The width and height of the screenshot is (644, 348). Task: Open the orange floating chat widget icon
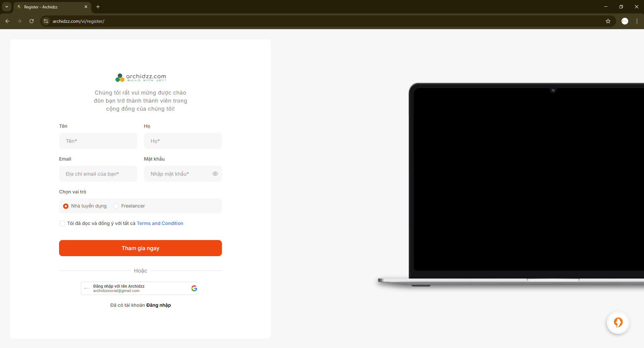point(618,323)
